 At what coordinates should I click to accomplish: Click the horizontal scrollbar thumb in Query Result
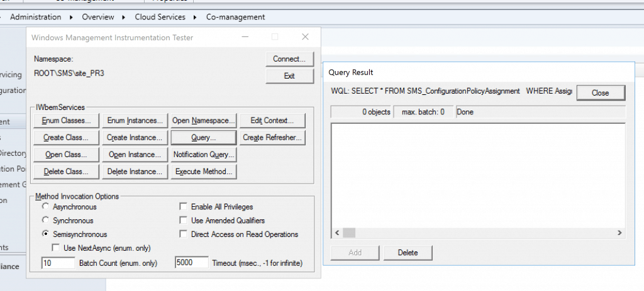(x=349, y=233)
